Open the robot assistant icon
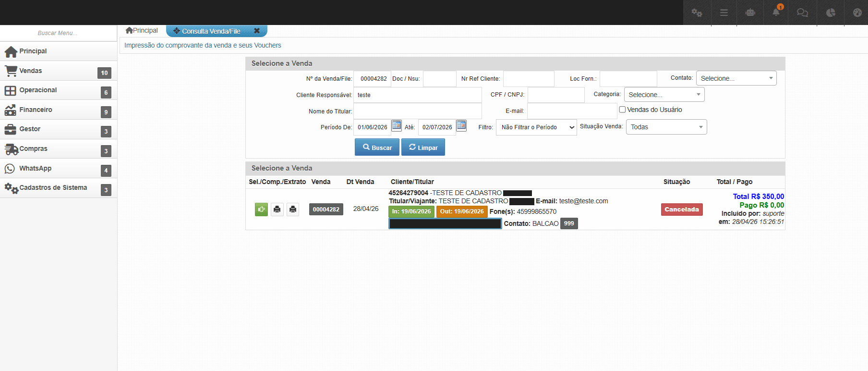 (750, 12)
